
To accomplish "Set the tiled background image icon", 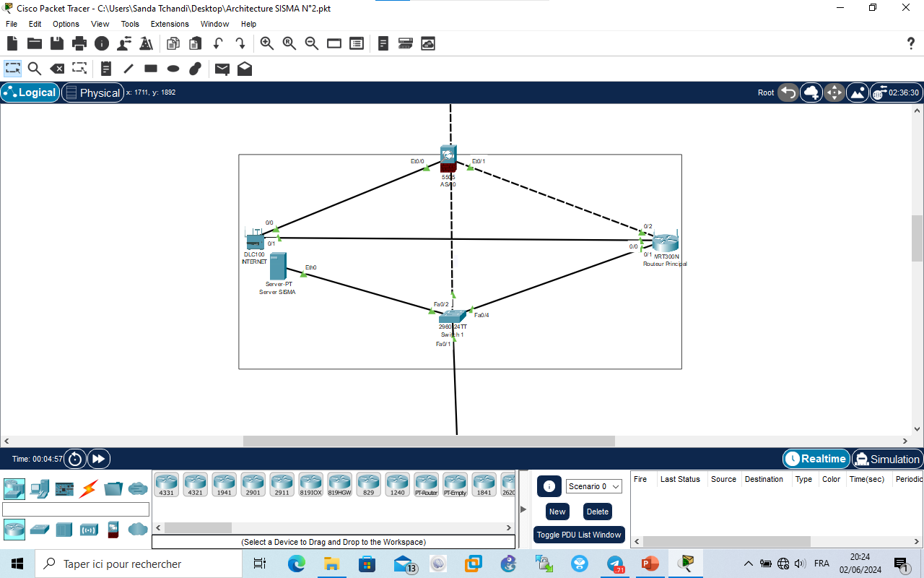I will (x=858, y=92).
